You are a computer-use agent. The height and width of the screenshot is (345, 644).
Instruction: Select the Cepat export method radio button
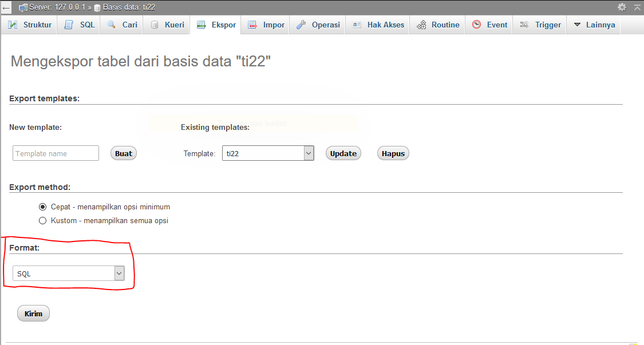click(43, 207)
